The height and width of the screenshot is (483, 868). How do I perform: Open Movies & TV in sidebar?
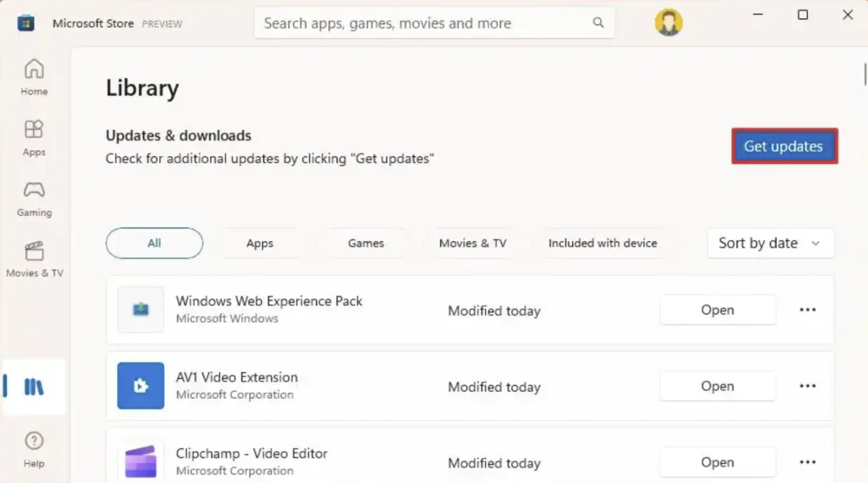pyautogui.click(x=35, y=259)
